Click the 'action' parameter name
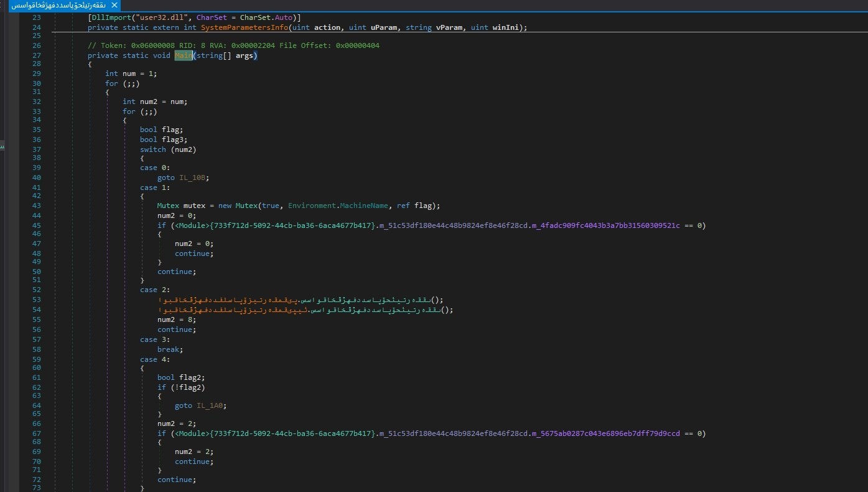Image resolution: width=868 pixels, height=492 pixels. [x=327, y=27]
